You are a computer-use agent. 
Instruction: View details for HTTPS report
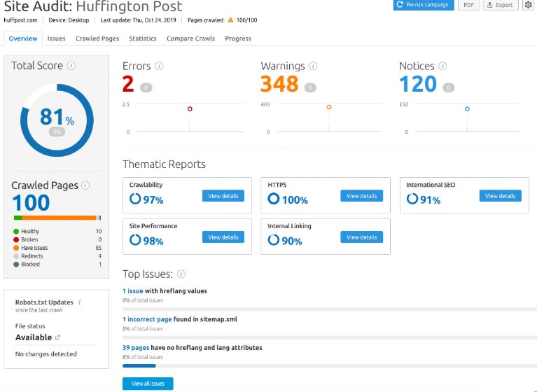click(361, 196)
